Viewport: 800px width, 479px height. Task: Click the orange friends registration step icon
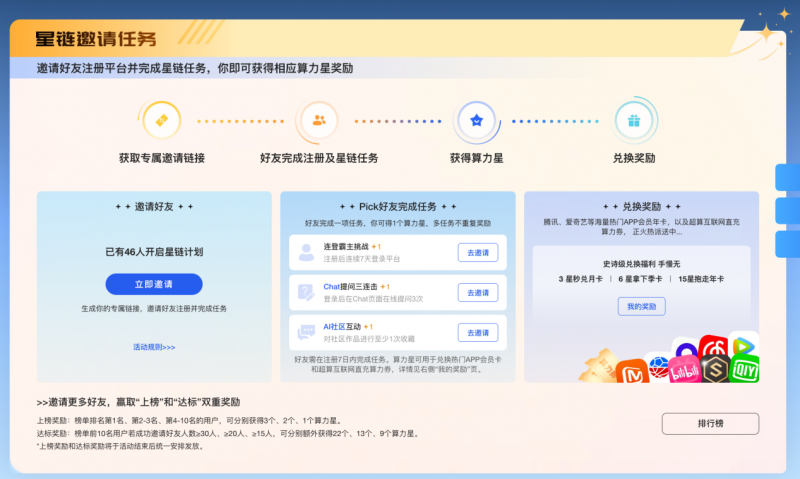coord(318,120)
